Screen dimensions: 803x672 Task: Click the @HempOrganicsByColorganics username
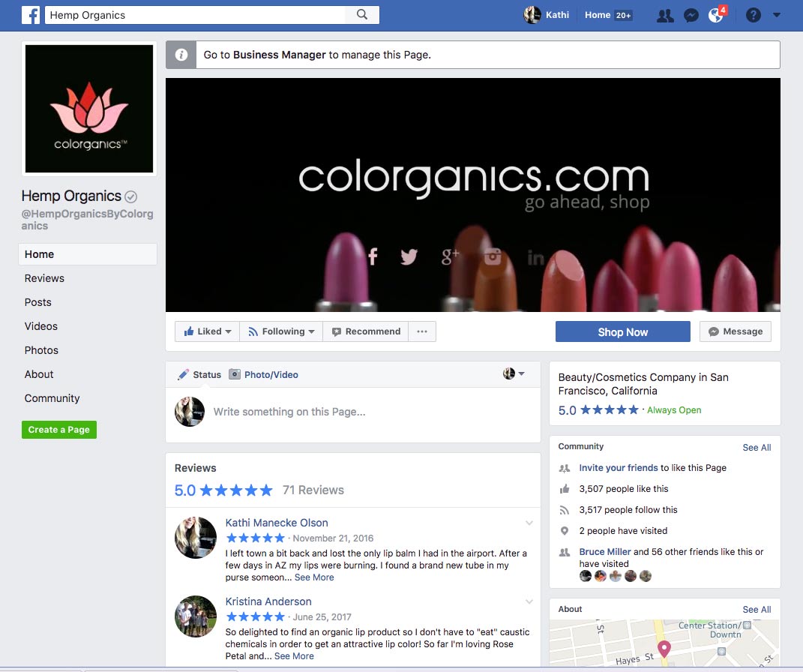pyautogui.click(x=87, y=220)
